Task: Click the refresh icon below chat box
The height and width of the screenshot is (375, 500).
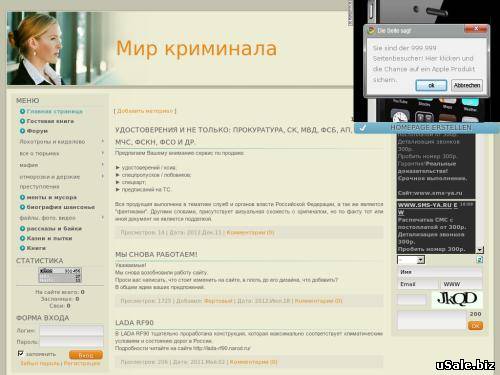Action: (480, 260)
